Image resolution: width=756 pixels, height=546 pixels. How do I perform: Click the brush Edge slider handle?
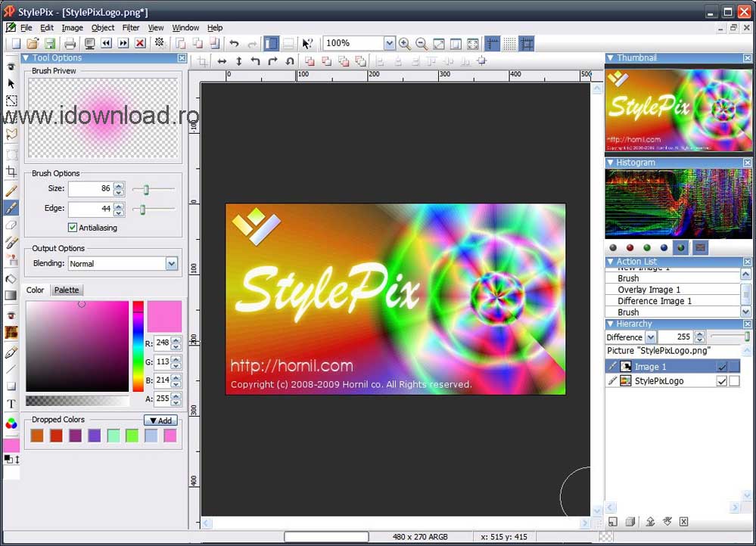[x=142, y=209]
